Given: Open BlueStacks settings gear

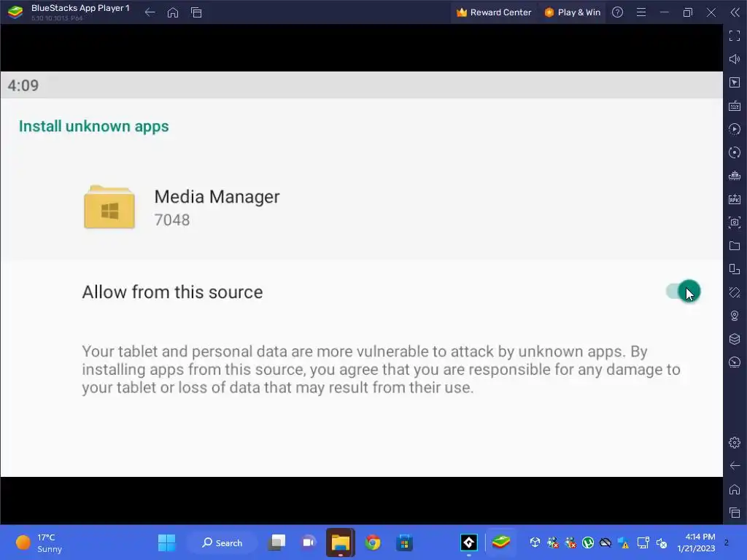Looking at the screenshot, I should coord(735,443).
